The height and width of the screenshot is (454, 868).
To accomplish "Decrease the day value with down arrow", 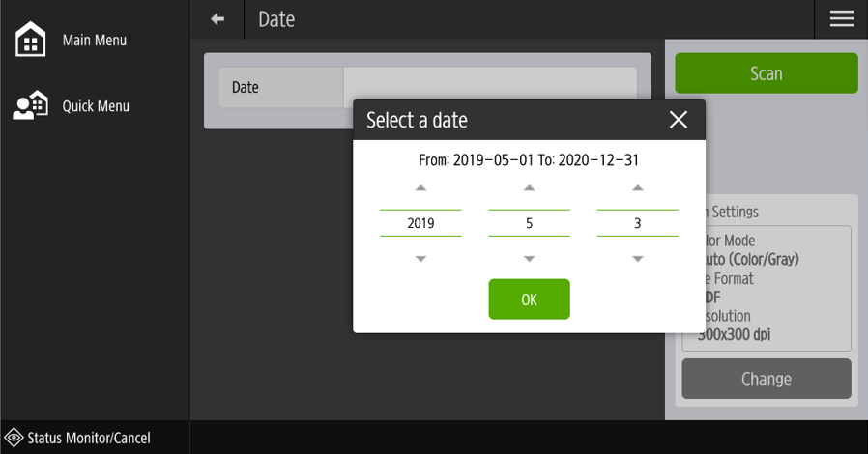I will (637, 259).
